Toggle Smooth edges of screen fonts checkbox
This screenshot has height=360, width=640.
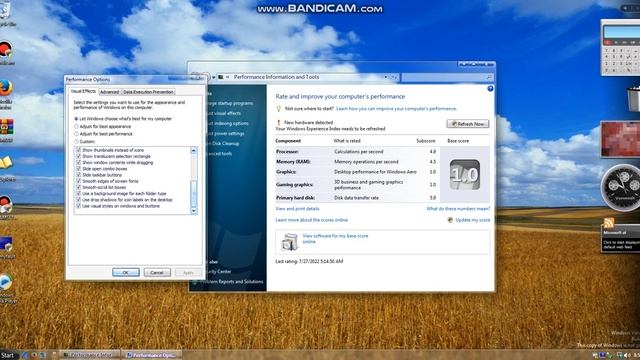pyautogui.click(x=79, y=181)
